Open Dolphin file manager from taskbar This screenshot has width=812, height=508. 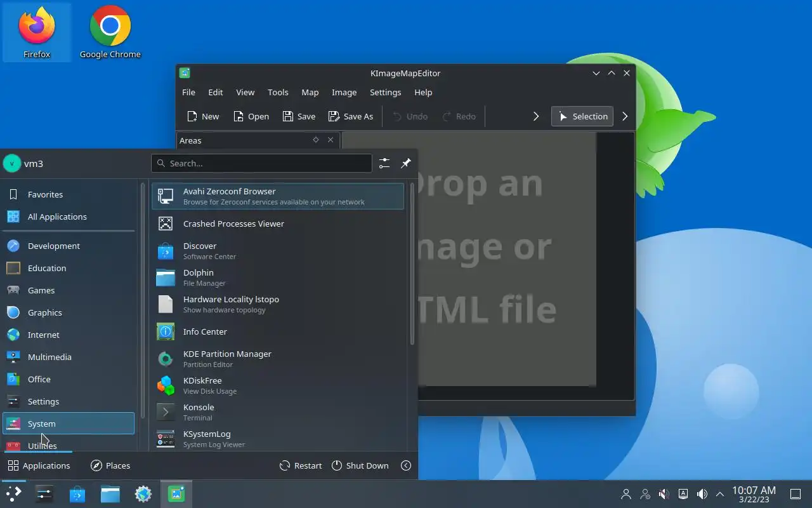110,494
